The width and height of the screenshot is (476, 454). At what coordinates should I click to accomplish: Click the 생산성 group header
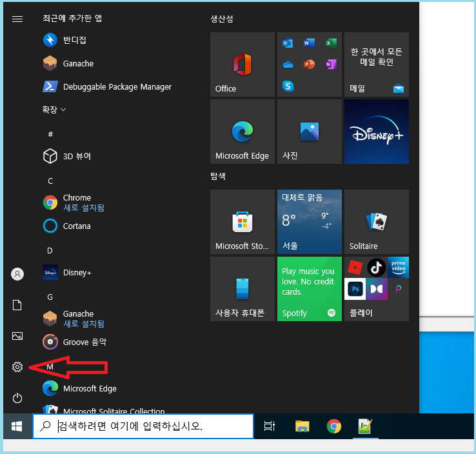pyautogui.click(x=222, y=19)
